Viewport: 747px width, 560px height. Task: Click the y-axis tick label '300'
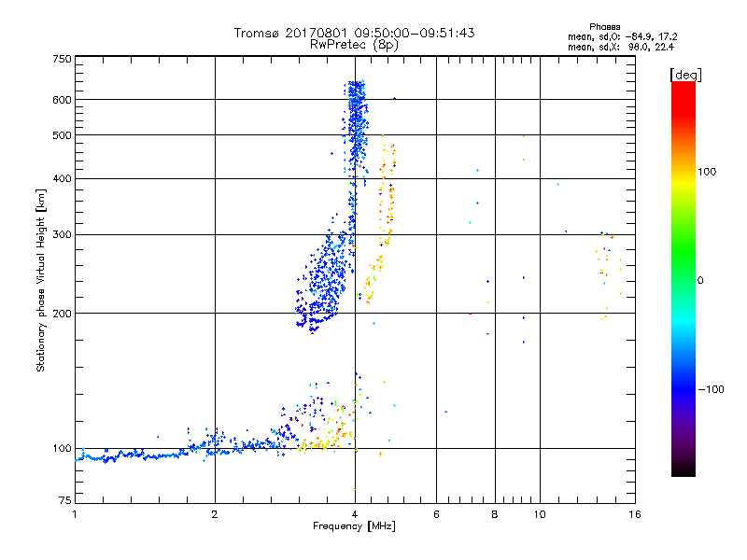click(62, 235)
